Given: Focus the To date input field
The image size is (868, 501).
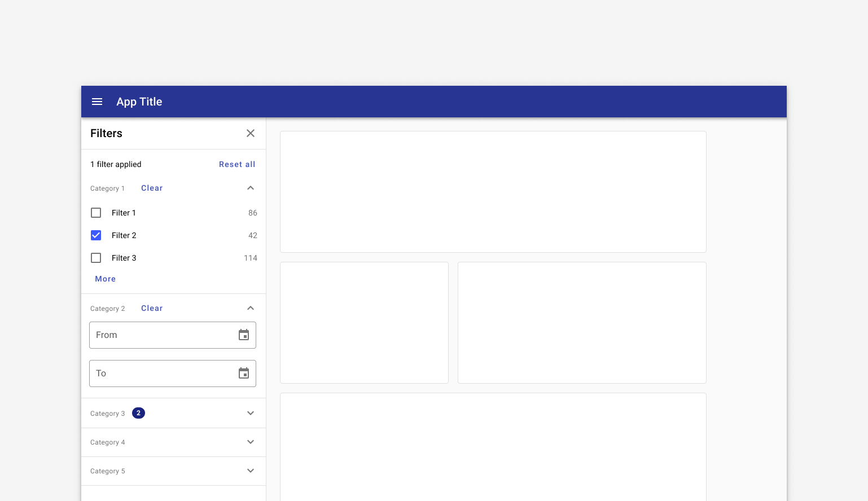Looking at the screenshot, I should [173, 373].
